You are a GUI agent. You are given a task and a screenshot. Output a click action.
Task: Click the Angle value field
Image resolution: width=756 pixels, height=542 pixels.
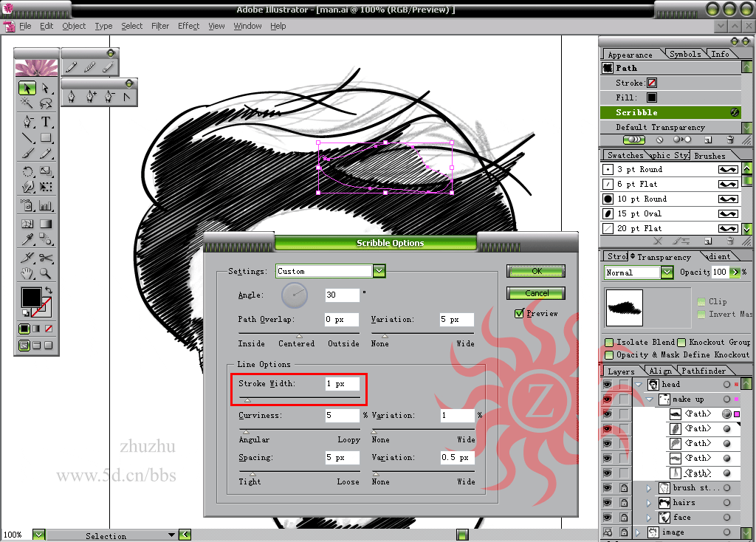[342, 295]
